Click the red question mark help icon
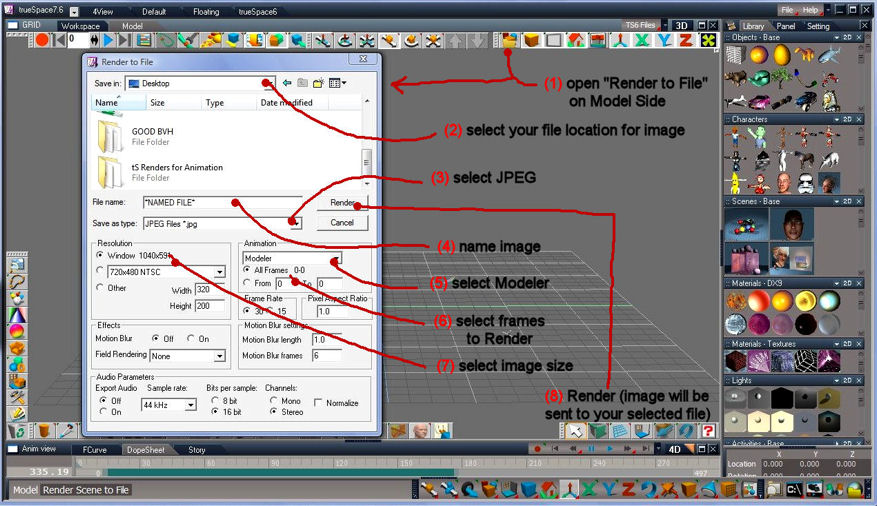Image resolution: width=877 pixels, height=506 pixels. [708, 431]
